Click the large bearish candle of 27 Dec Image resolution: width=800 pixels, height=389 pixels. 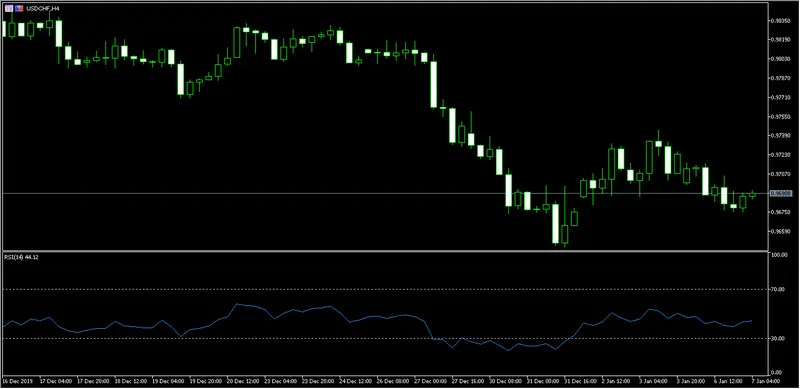coord(434,84)
